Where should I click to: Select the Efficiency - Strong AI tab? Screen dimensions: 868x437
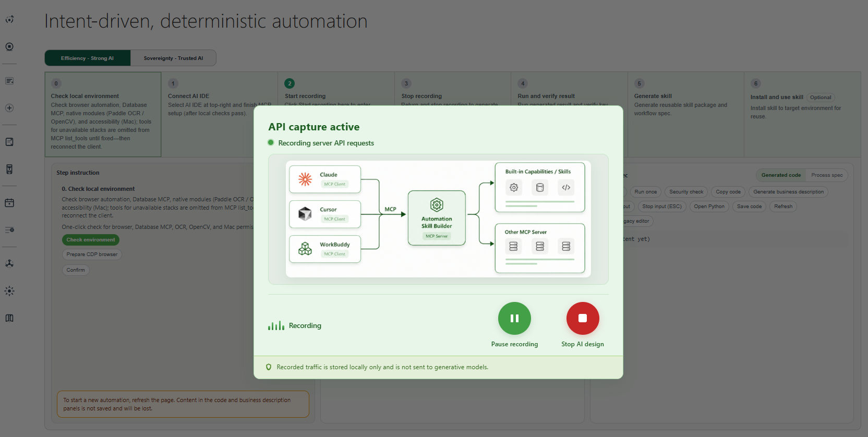point(87,58)
